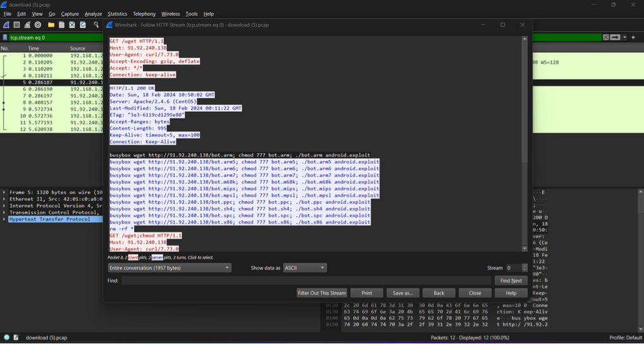Click the display filter bookmark icon
This screenshot has width=644, height=344.
5,37
